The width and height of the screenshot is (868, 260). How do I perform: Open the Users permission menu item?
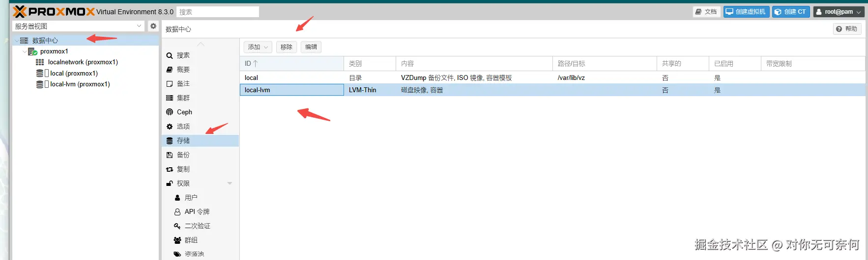(200, 198)
